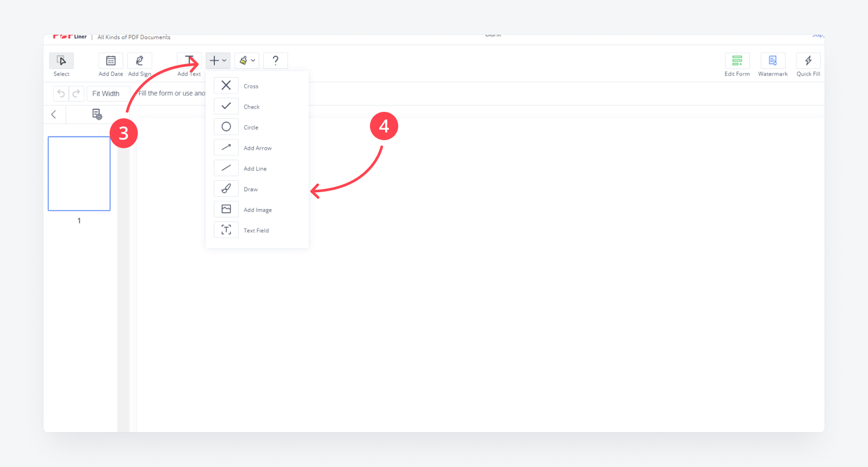This screenshot has height=467, width=868.
Task: Open the plus tools dropdown
Action: [218, 60]
